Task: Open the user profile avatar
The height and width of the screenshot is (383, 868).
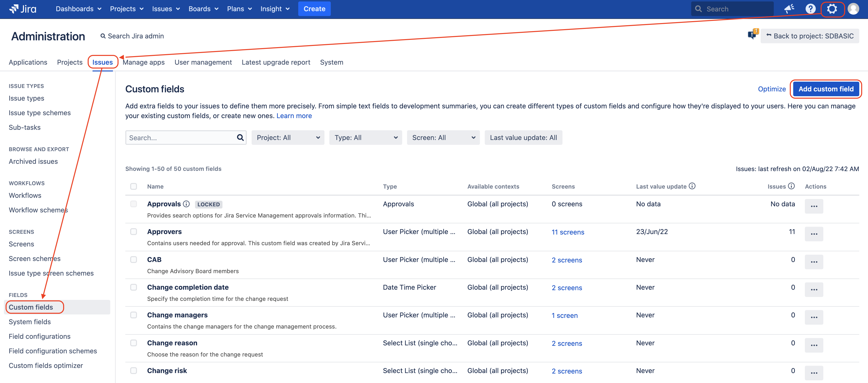Action: click(x=853, y=9)
